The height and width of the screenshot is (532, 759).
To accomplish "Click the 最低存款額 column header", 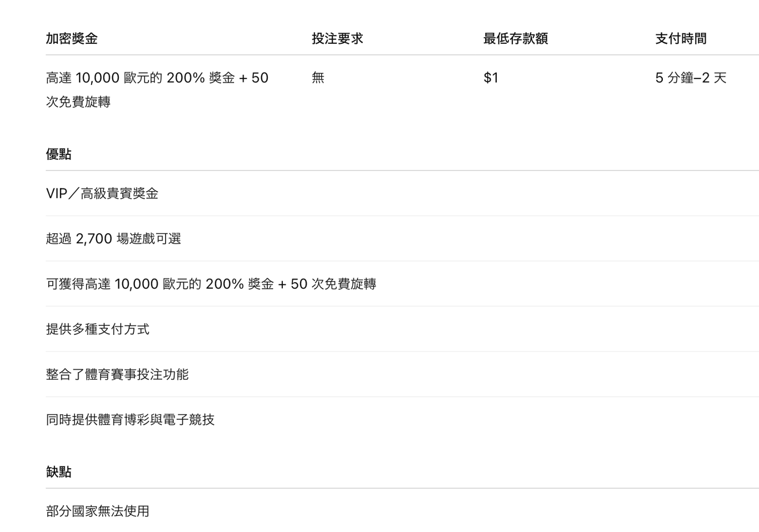I will [x=515, y=38].
